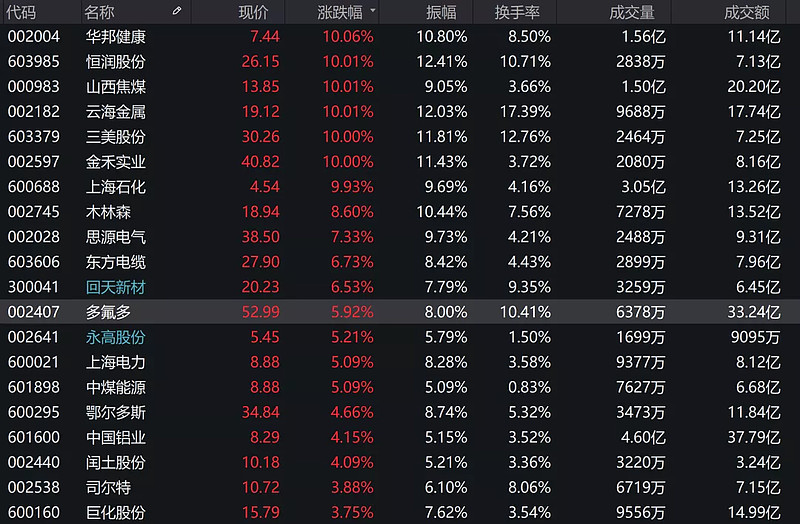
Task: Sort by 代码 column header
Action: click(x=21, y=12)
